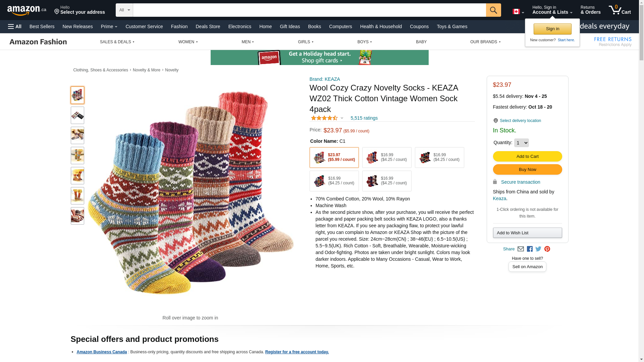Pick bottom-row second $16.99 color swatch
This screenshot has height=362, width=644.
point(387,181)
